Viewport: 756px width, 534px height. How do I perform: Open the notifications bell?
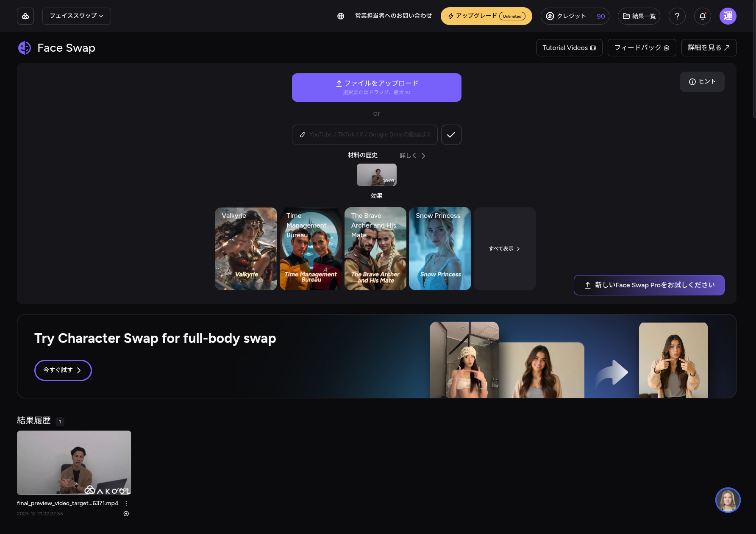point(702,16)
